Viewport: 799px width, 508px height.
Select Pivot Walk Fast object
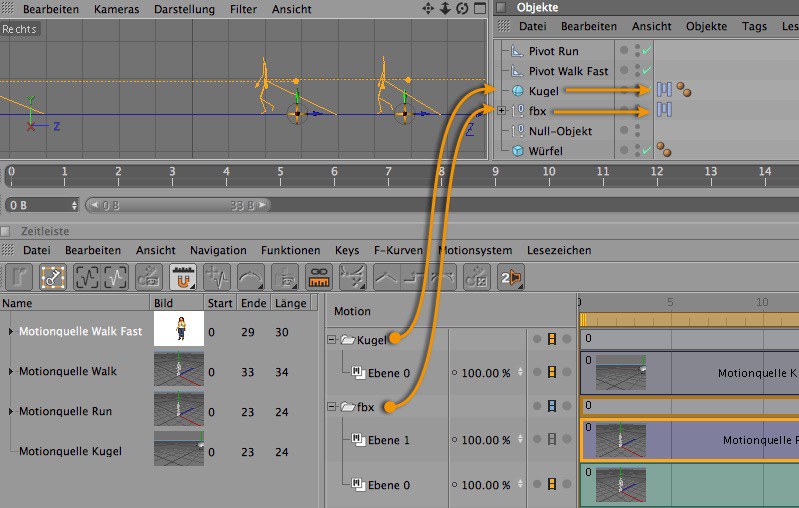(x=568, y=71)
